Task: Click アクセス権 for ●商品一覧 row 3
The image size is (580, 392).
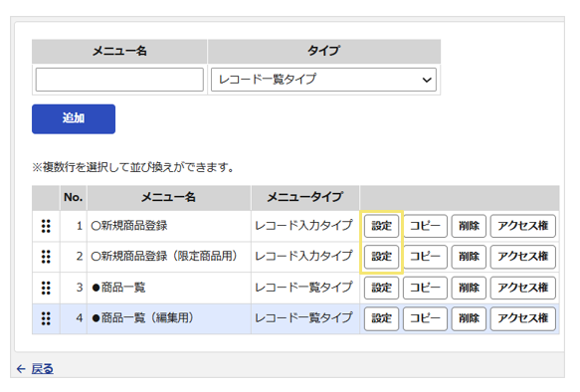Action: pyautogui.click(x=523, y=288)
